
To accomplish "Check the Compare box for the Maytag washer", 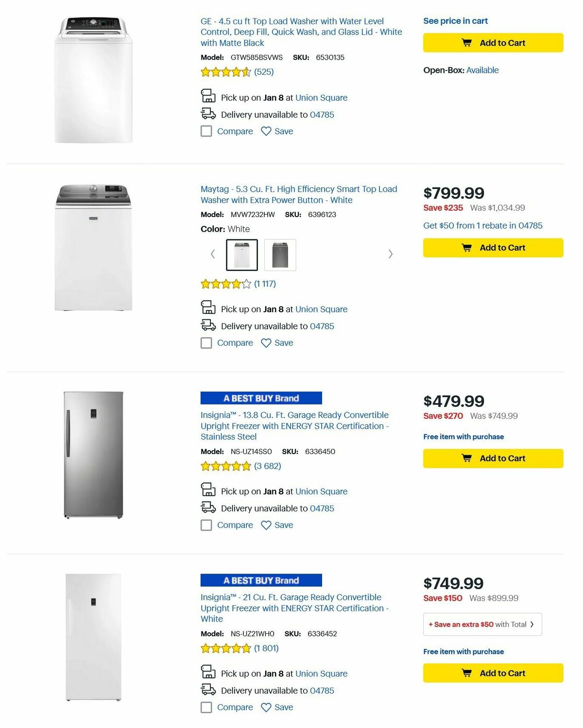I will (x=206, y=343).
